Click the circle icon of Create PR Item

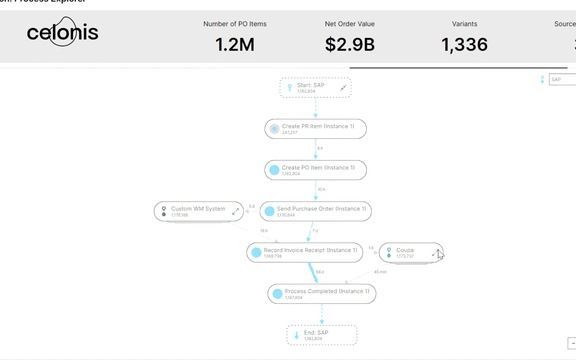274,129
